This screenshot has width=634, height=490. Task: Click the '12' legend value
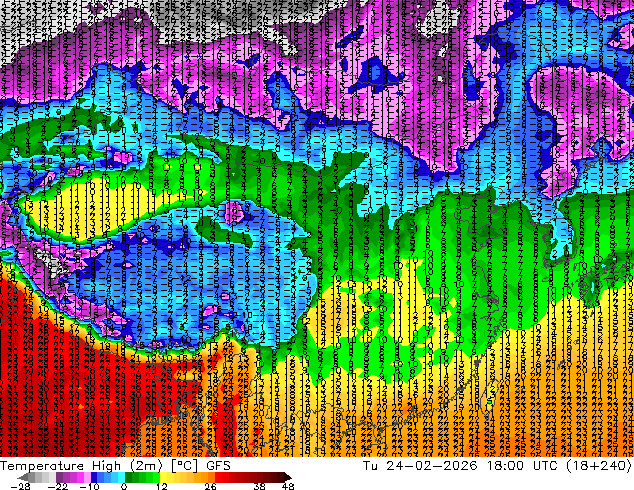click(162, 486)
